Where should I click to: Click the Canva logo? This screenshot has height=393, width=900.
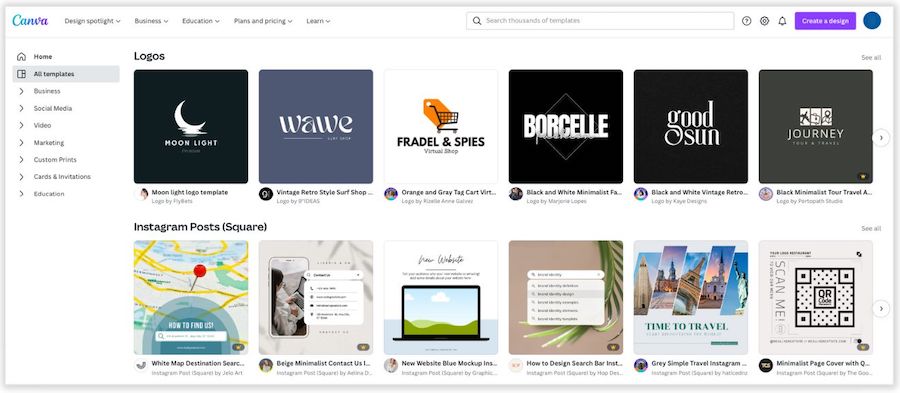pyautogui.click(x=30, y=21)
